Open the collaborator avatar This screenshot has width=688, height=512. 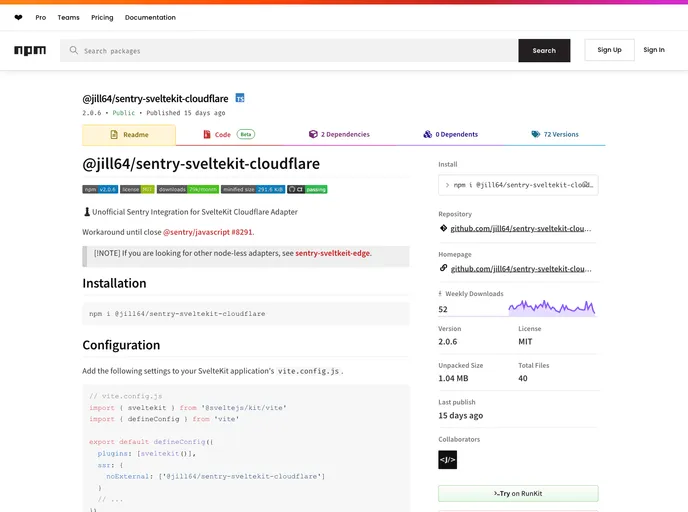coord(448,460)
